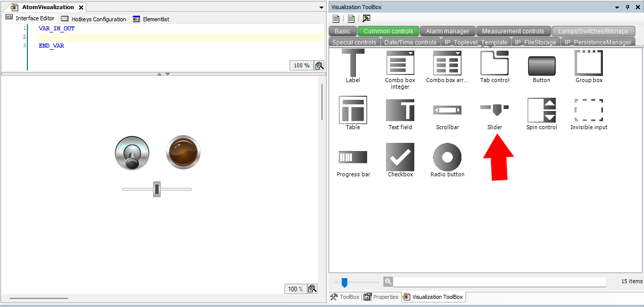644x307 pixels.
Task: Adjust the zoom slider below the toolbox
Action: click(345, 282)
